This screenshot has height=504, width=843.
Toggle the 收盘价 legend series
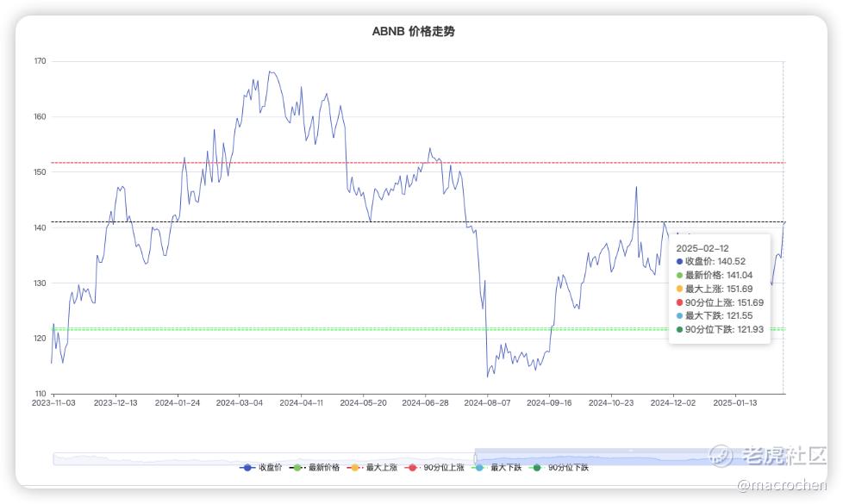[261, 468]
